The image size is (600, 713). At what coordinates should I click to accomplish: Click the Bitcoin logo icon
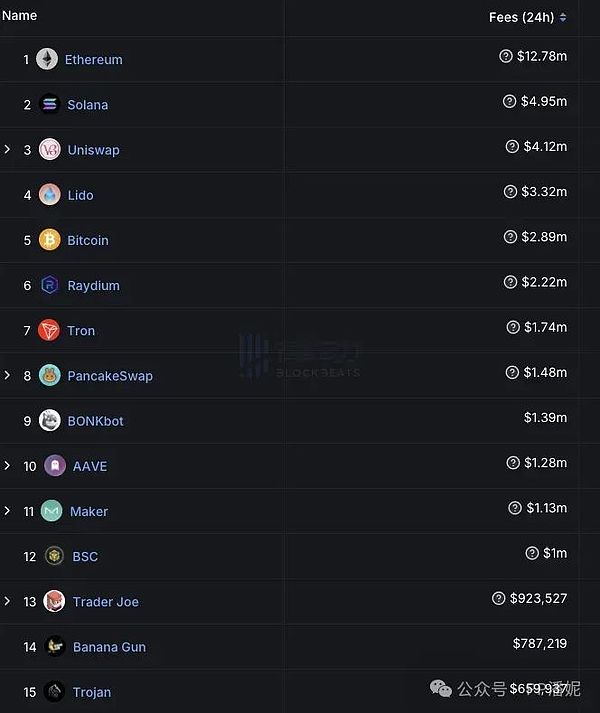[x=50, y=240]
